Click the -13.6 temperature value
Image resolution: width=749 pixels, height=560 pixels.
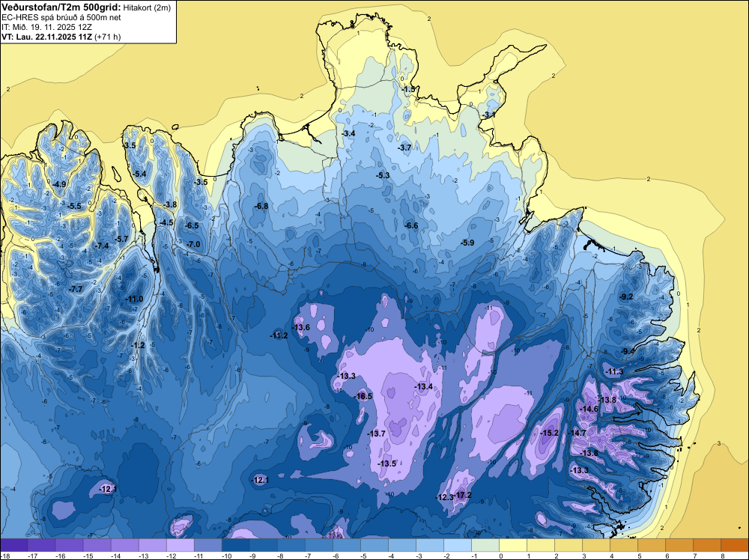301,327
